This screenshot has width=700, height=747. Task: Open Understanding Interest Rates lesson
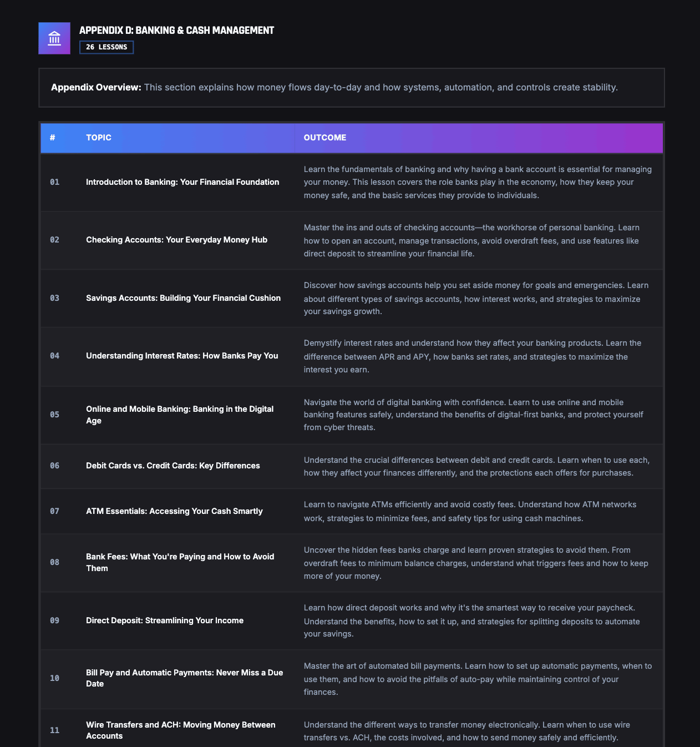tap(182, 356)
